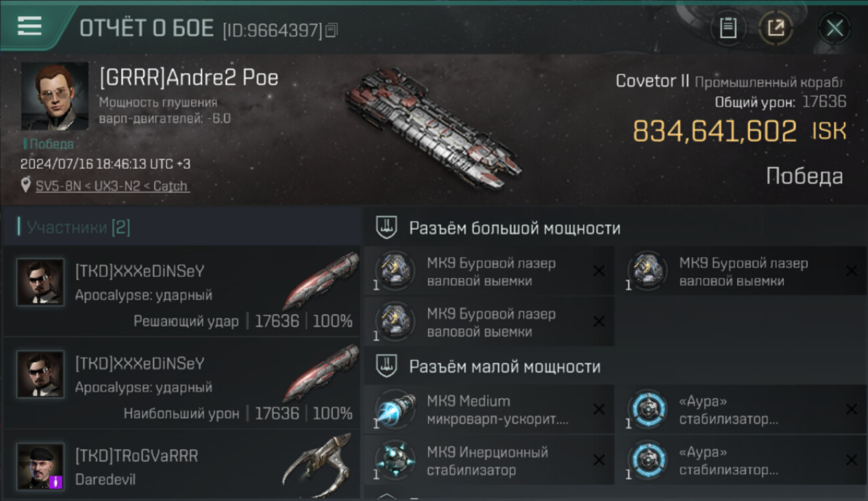The width and height of the screenshot is (868, 501).
Task: Select the MK9 Medium микроварп-ускоритель module icon
Action: pyautogui.click(x=395, y=409)
